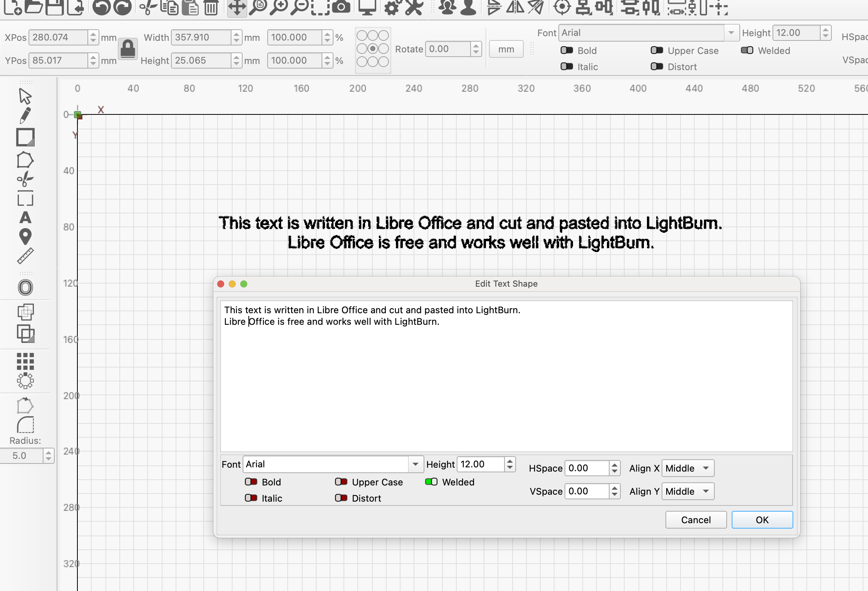Screen dimensions: 868x591
Task: Click the Width input field
Action: 201,37
